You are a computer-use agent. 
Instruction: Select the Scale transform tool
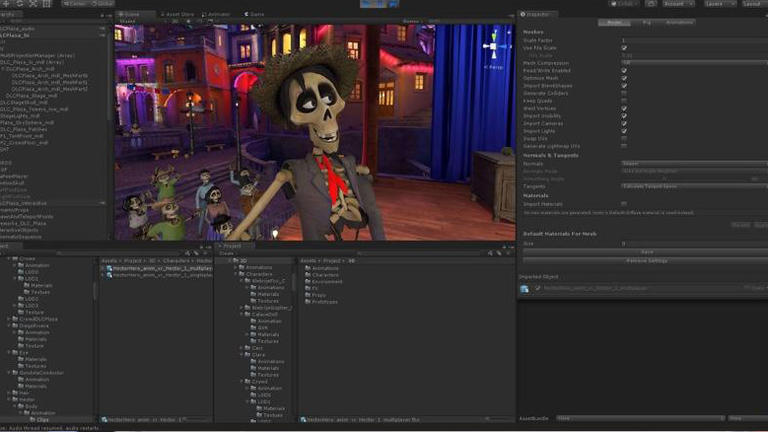pos(33,3)
